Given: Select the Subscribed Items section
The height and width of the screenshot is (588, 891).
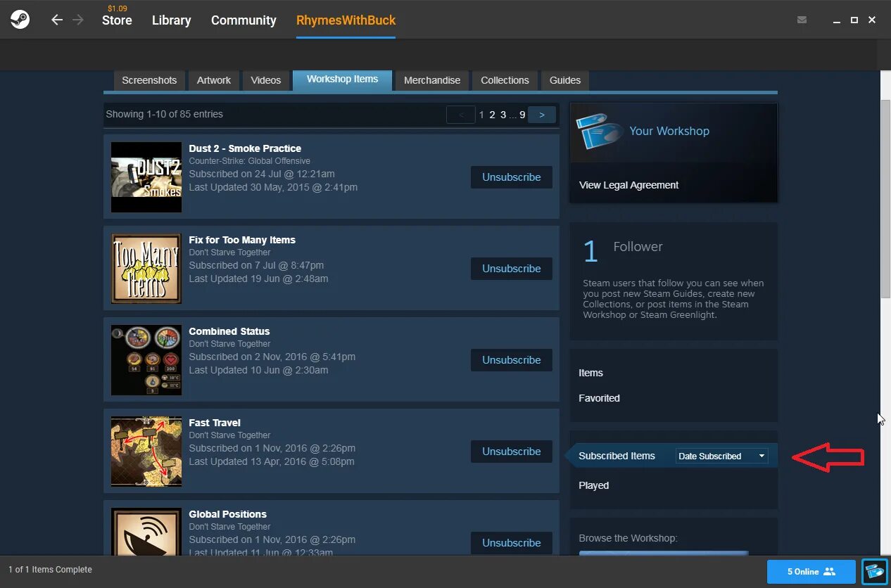Looking at the screenshot, I should coord(617,456).
